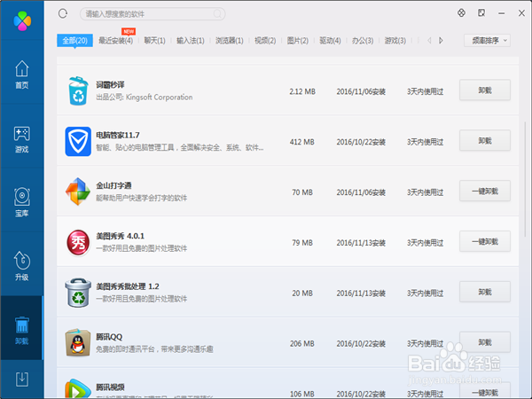Switch to 聊天(1) tab
The width and height of the screenshot is (532, 399).
[154, 41]
